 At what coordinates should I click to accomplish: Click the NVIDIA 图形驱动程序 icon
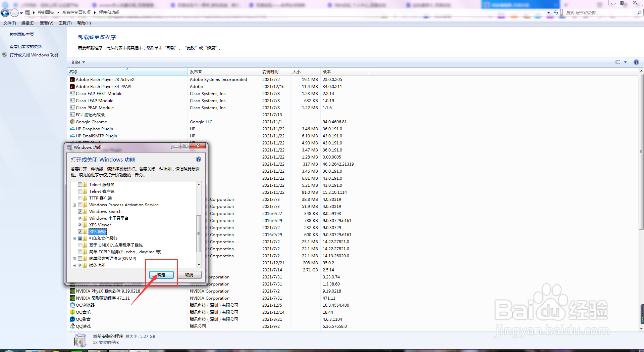coord(72,298)
